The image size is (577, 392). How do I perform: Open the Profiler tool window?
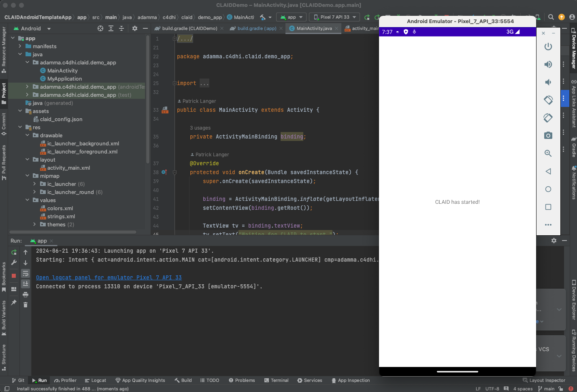(65, 380)
